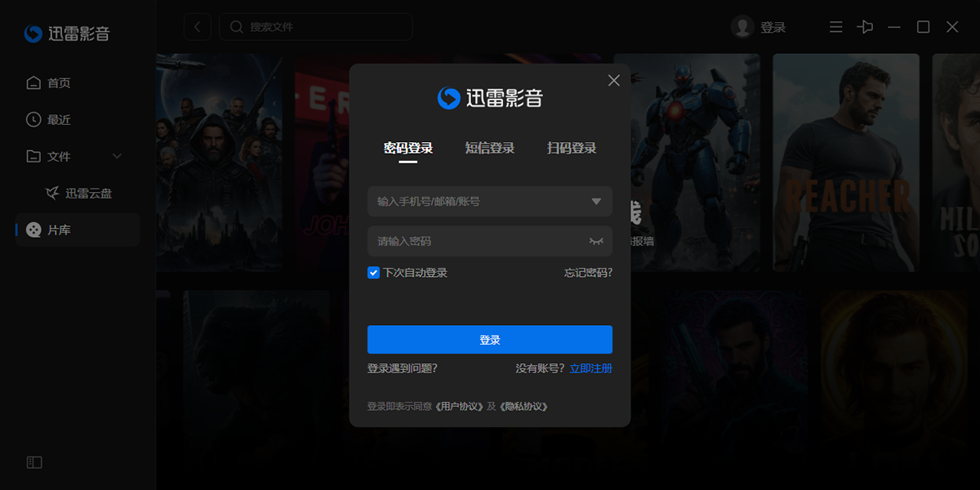Open the 最近 clock icon
Screen dimensions: 980x490
pyautogui.click(x=33, y=119)
